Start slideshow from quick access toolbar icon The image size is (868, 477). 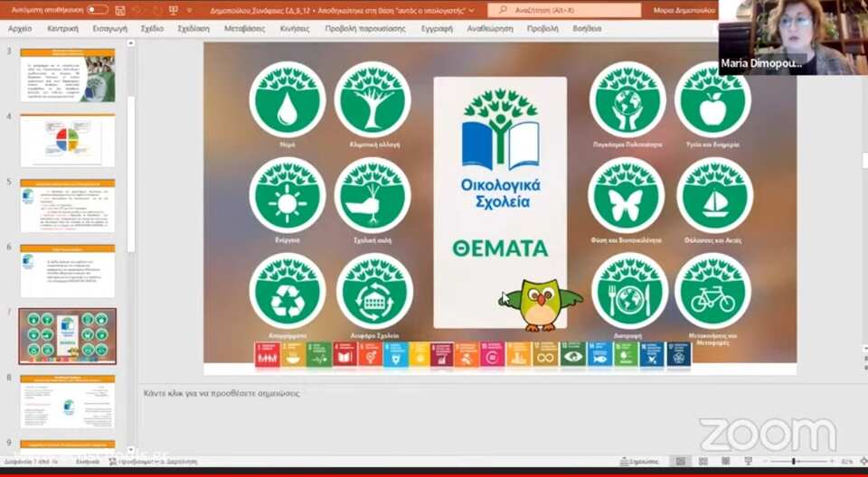173,10
